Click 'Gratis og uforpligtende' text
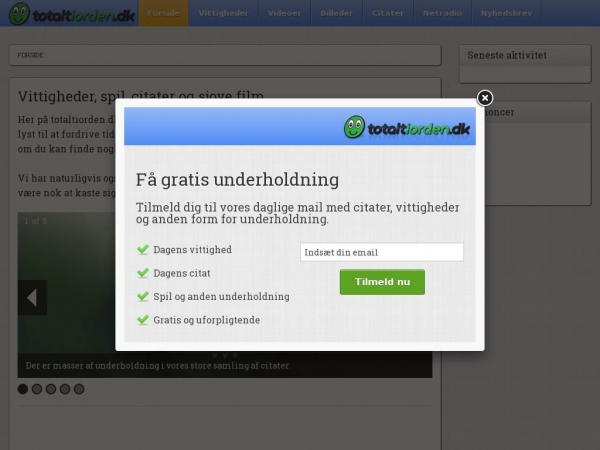 [x=207, y=320]
